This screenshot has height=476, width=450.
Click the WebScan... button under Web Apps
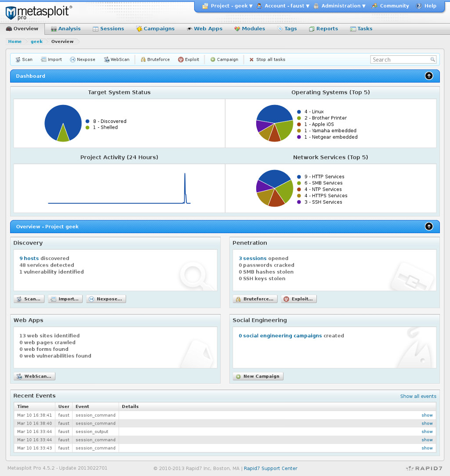34,376
